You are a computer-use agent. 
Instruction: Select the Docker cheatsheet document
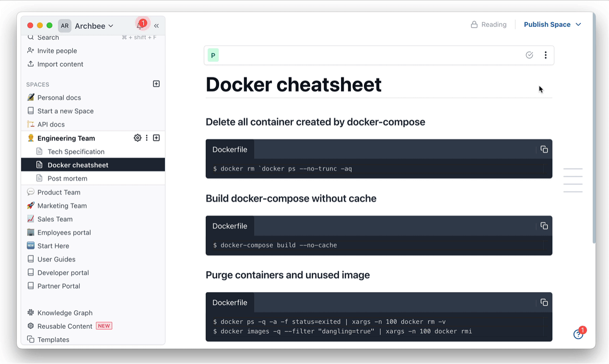click(x=93, y=165)
